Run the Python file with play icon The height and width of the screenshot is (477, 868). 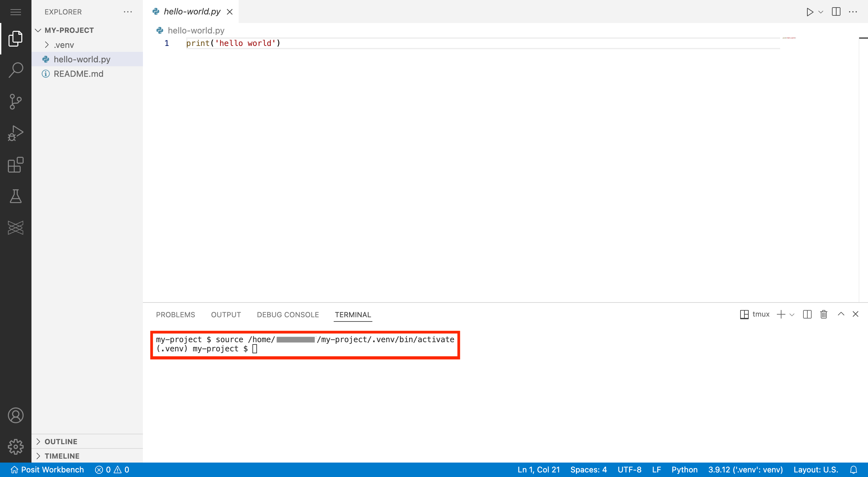[809, 12]
